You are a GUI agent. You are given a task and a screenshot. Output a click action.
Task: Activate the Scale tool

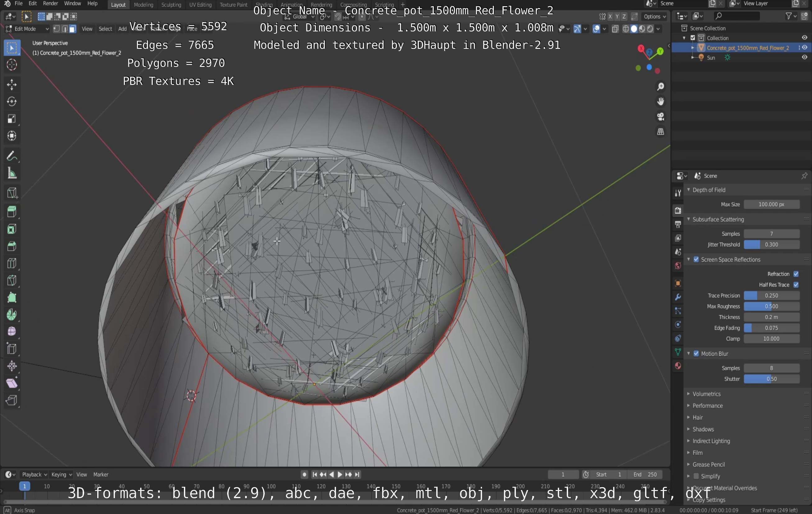(x=12, y=119)
